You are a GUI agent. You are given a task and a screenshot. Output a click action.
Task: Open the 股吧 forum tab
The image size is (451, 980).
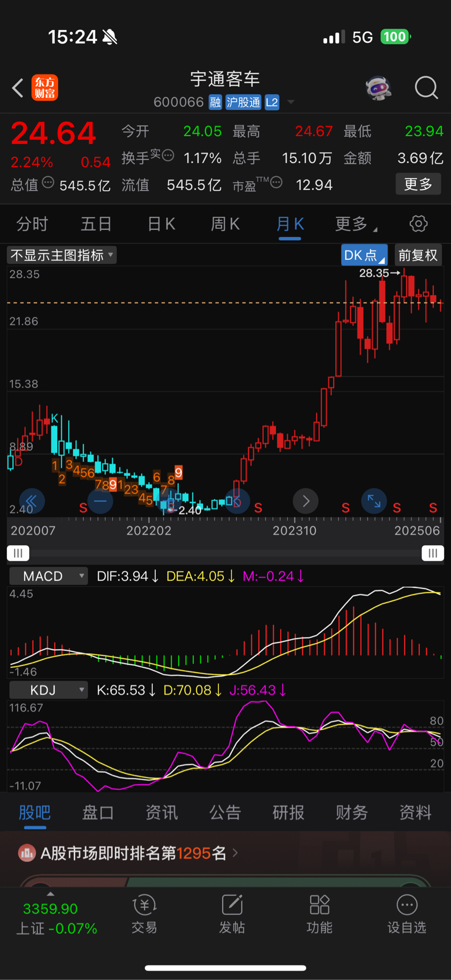point(35,812)
